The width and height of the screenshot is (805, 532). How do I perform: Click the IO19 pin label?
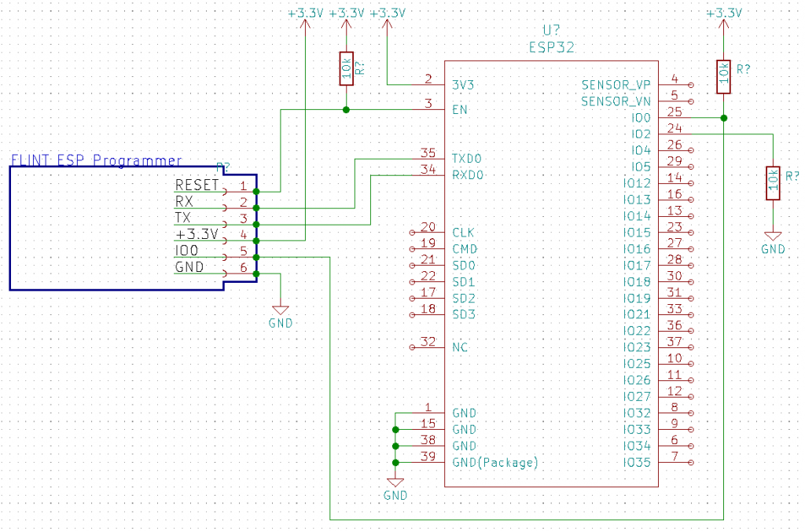(x=637, y=299)
